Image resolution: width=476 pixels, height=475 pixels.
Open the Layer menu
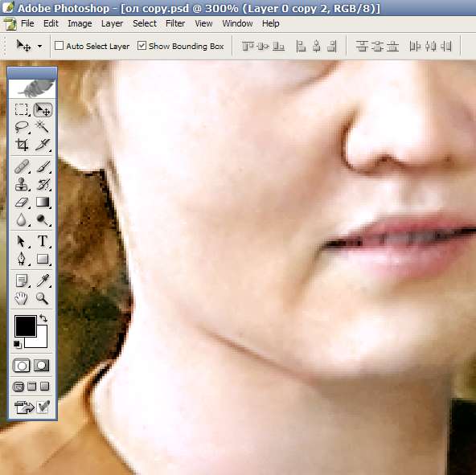click(x=112, y=23)
